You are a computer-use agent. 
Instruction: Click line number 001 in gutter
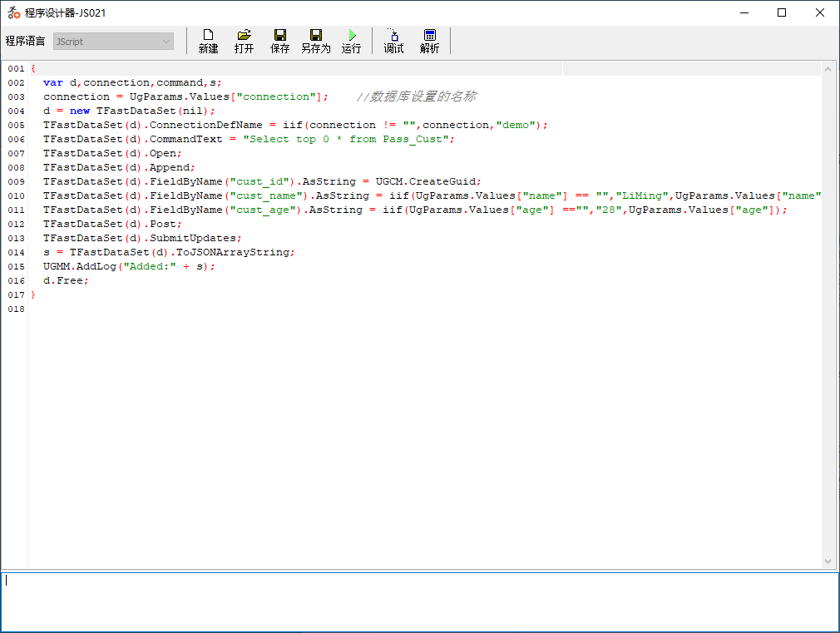click(x=16, y=68)
